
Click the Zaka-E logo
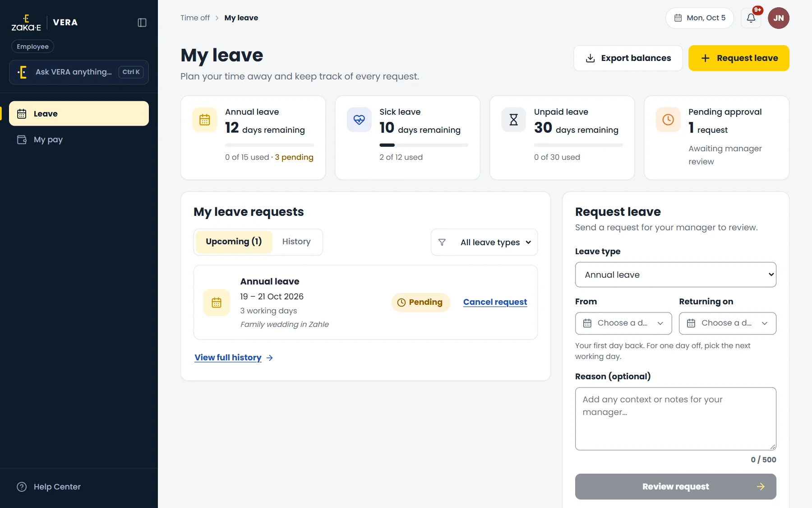[x=26, y=23]
